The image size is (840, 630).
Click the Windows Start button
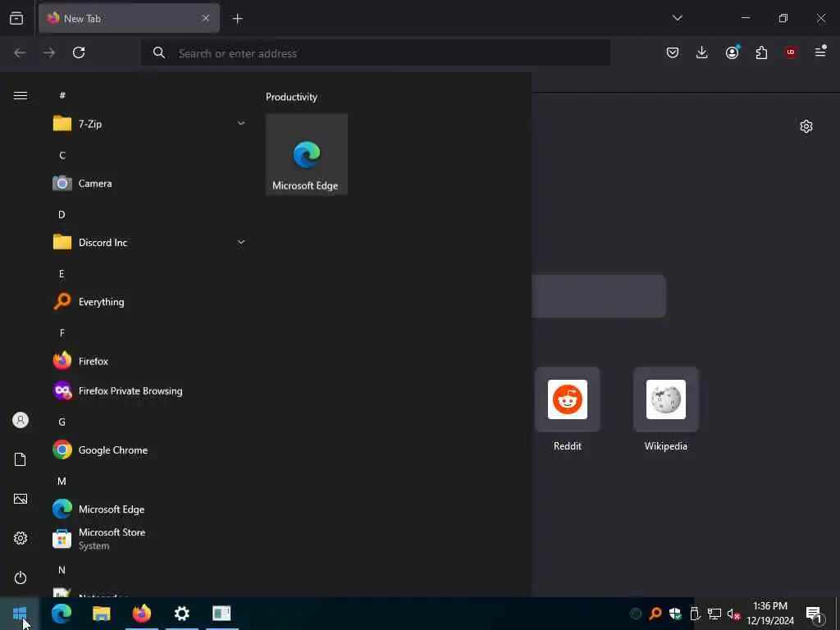pyautogui.click(x=20, y=614)
